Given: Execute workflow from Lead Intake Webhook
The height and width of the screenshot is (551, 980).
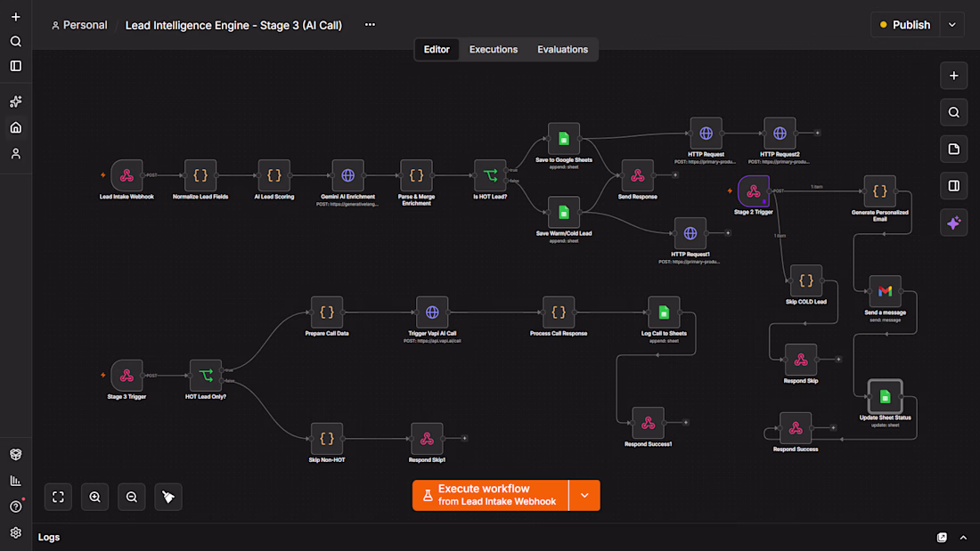Looking at the screenshot, I should [x=491, y=496].
